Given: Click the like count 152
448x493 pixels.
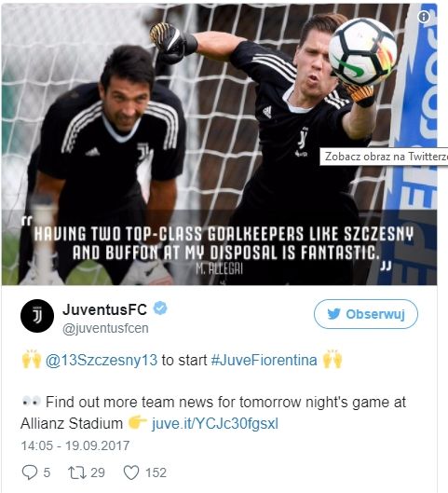Looking at the screenshot, I should [x=156, y=472].
